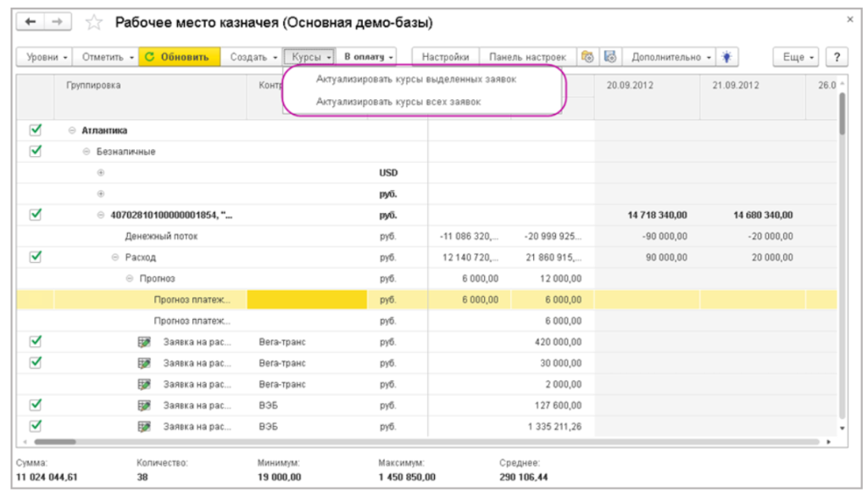
Task: Open the Уровни dropdown
Action: 45,57
